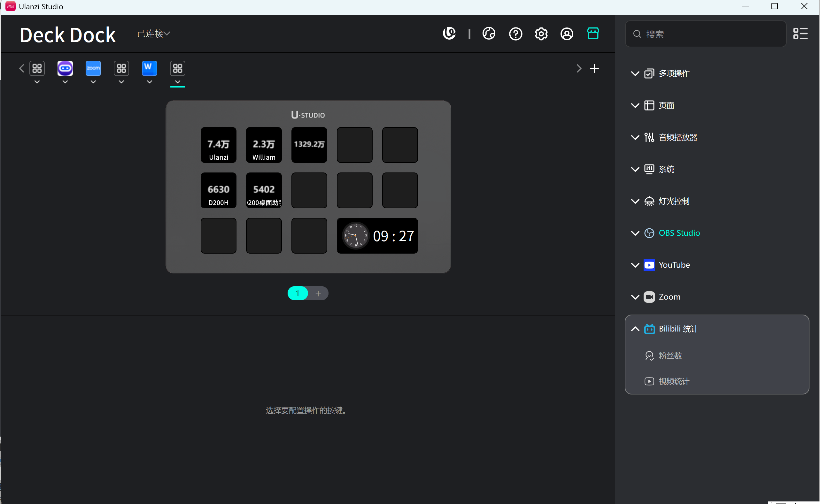The image size is (820, 504).
Task: Select the Zoom profile icon
Action: click(x=93, y=68)
